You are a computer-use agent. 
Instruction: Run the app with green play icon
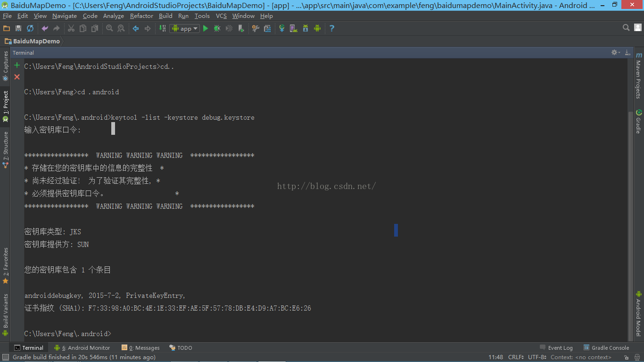pos(206,28)
